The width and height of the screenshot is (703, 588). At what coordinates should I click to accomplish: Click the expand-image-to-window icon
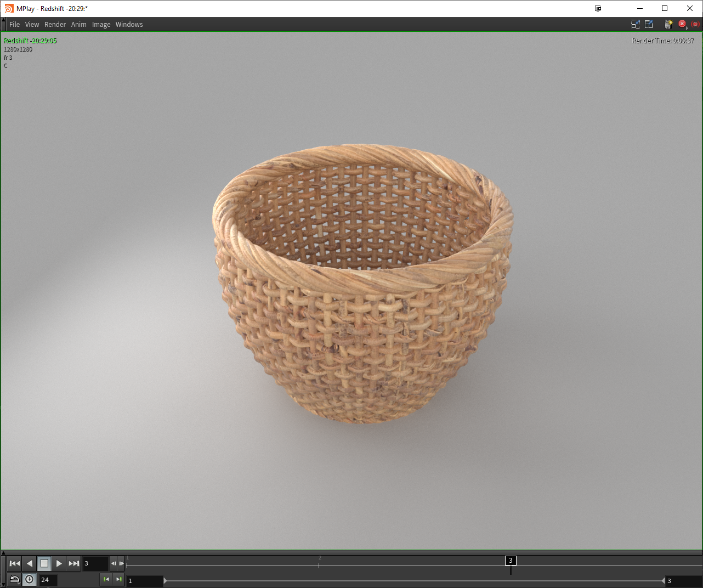(649, 24)
